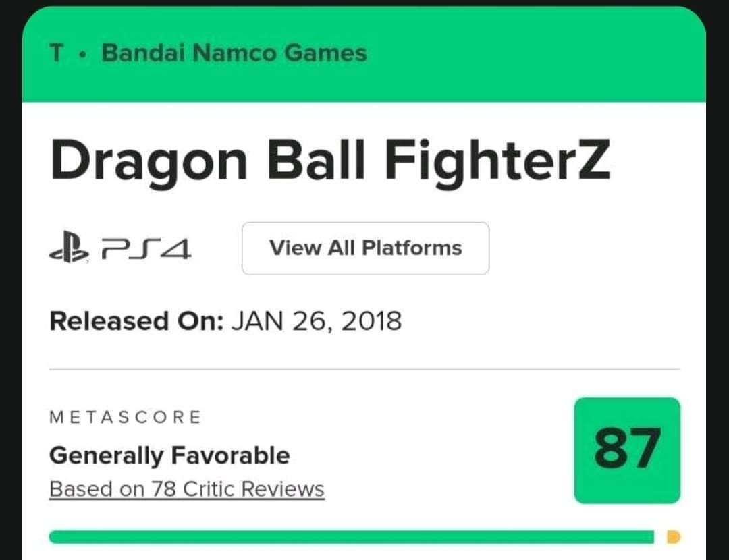Click the Released On label
729x560 pixels.
(136, 321)
